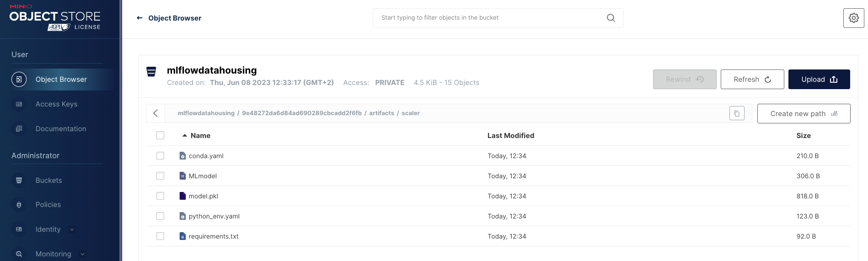The image size is (868, 261).
Task: Click the Refresh button
Action: [x=752, y=80]
